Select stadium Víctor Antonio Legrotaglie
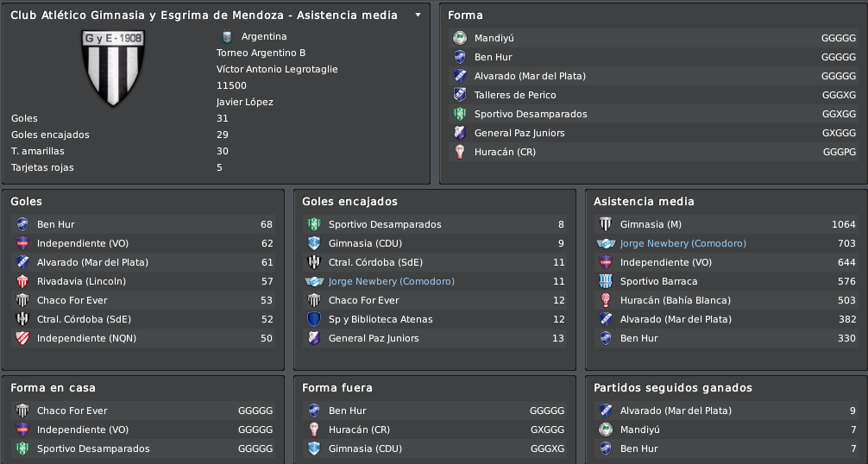 [x=277, y=69]
